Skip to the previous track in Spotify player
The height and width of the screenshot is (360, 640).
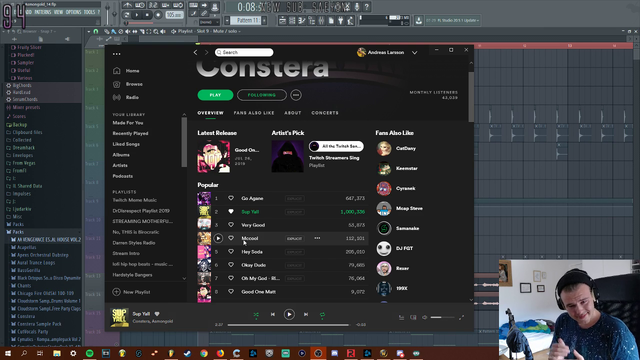(273, 314)
